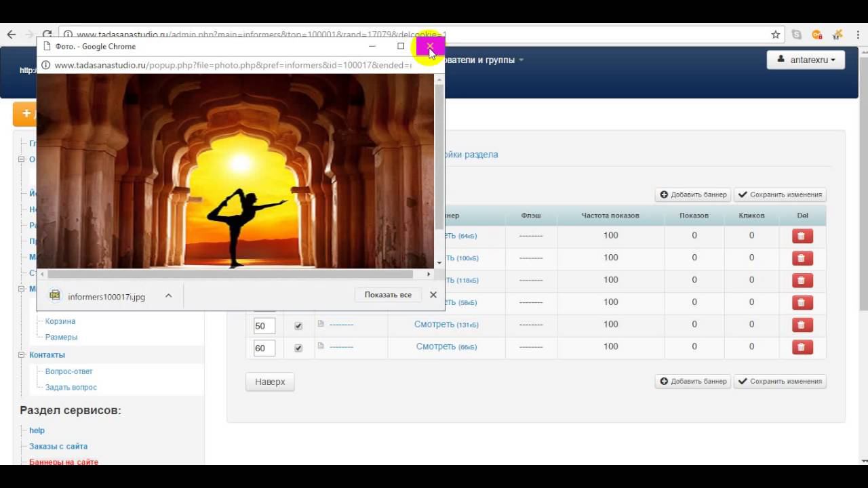The height and width of the screenshot is (488, 868).
Task: Click the order field containing 50
Action: click(264, 326)
